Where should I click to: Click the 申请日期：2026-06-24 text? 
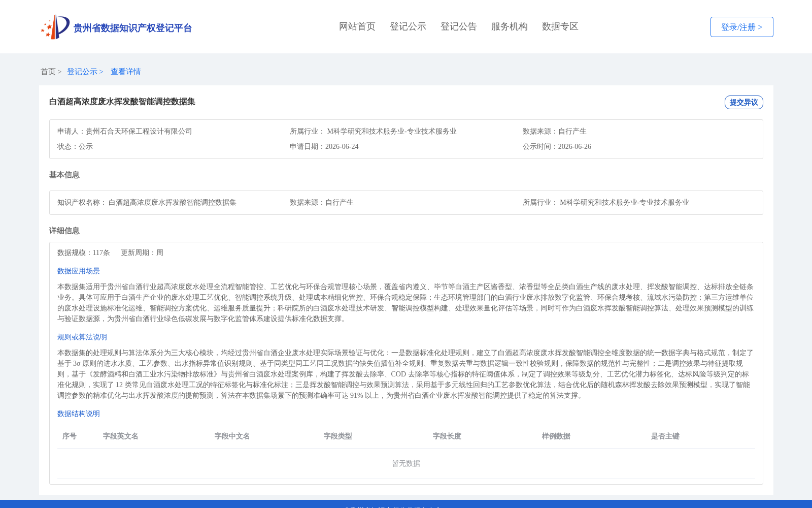point(324,146)
